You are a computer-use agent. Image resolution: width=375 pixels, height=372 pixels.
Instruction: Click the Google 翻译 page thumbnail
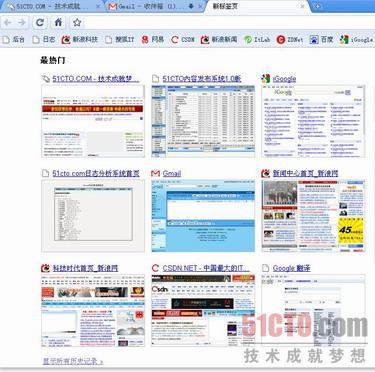pyautogui.click(x=313, y=310)
